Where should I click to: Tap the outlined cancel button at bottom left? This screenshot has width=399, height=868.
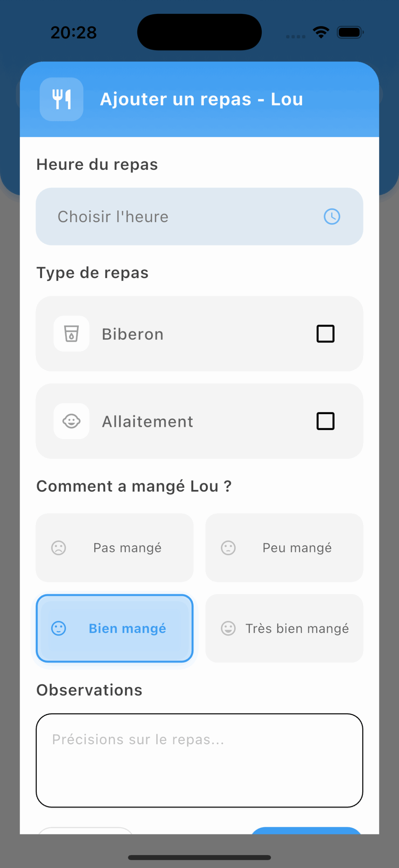[x=85, y=830]
